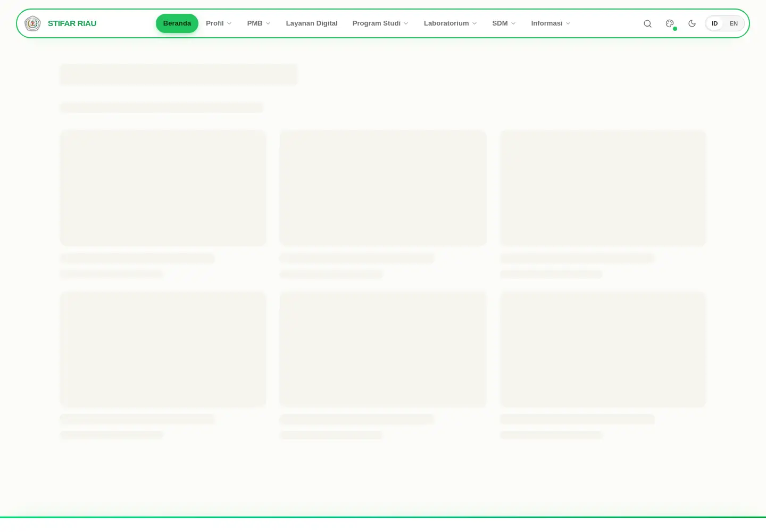Screen dimensions: 766x532
Task: Expand the Informasi dropdown menu
Action: tap(551, 23)
